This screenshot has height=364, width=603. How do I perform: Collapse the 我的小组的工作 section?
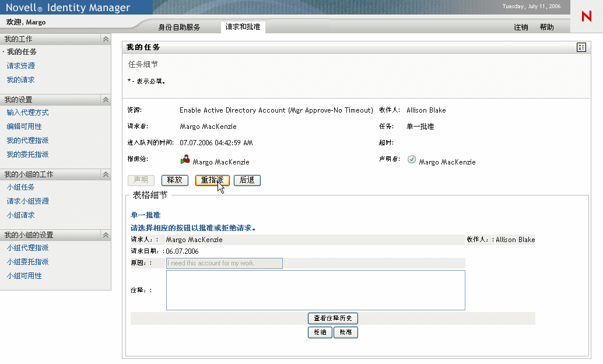point(106,174)
